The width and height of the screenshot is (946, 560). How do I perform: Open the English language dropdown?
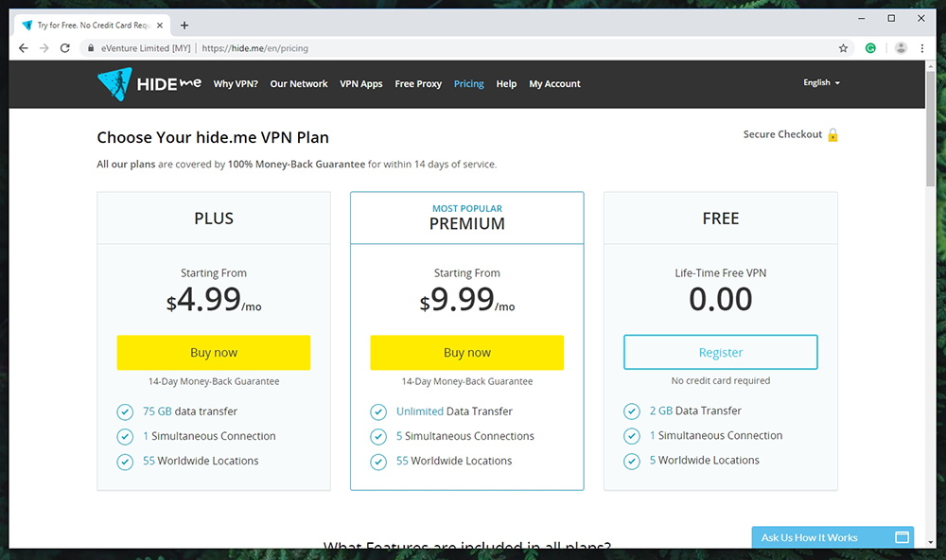[x=821, y=82]
